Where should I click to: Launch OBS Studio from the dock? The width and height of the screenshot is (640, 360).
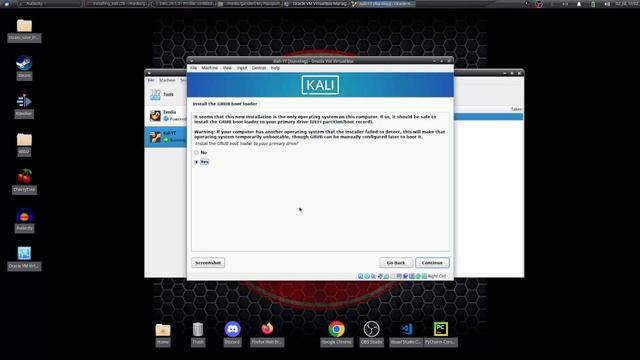coord(371,334)
